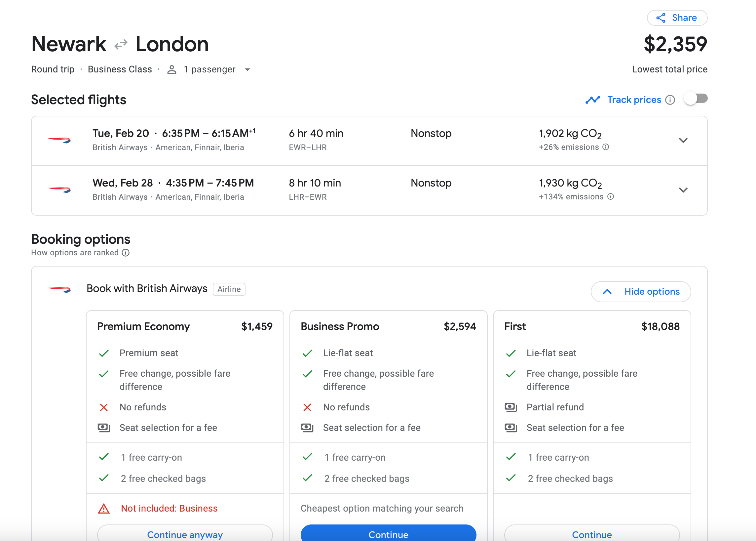Click 'Cheapest option matching your search' text

382,508
